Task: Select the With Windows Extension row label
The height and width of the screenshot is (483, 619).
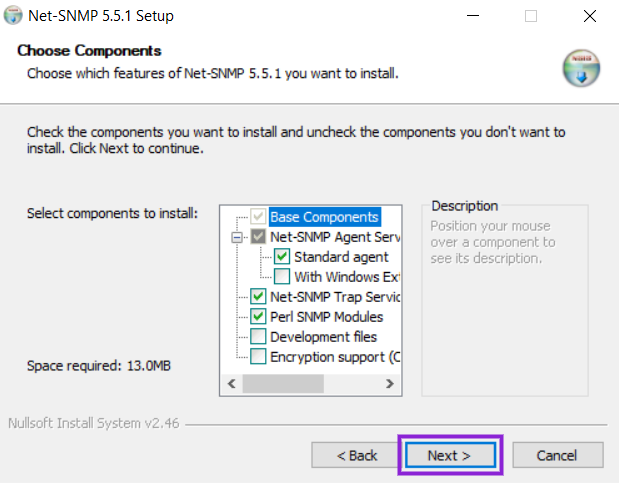Action: pyautogui.click(x=347, y=277)
